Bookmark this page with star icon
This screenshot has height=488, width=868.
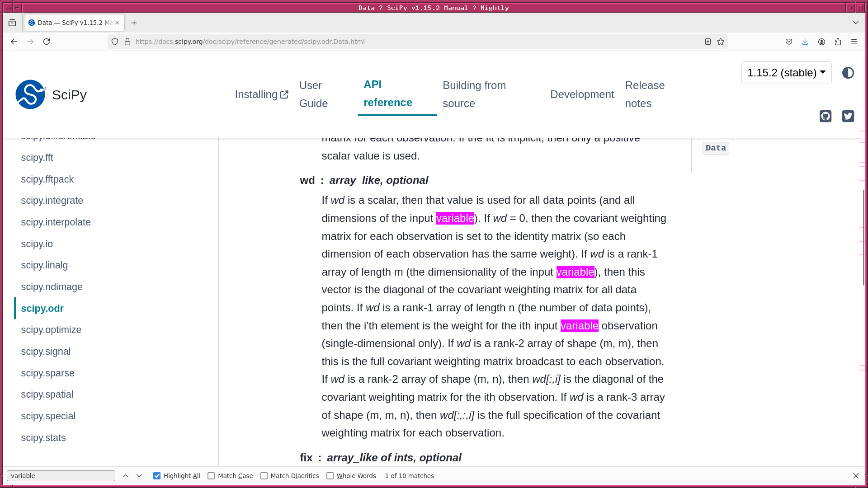(721, 42)
